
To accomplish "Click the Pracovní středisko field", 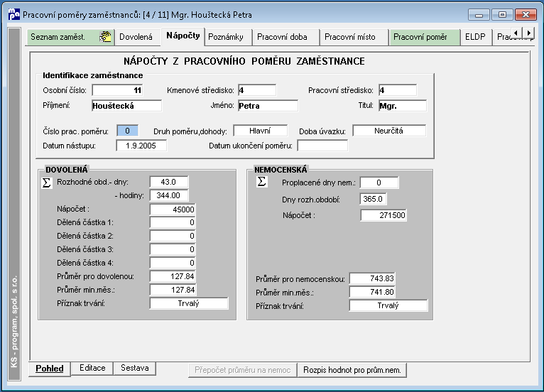I will 398,90.
